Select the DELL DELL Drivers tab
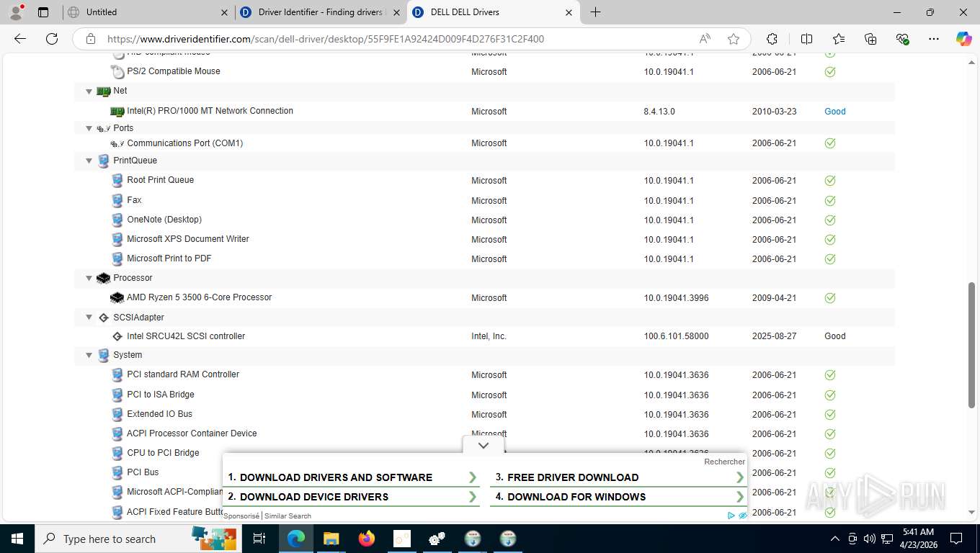980x553 pixels. pos(494,12)
